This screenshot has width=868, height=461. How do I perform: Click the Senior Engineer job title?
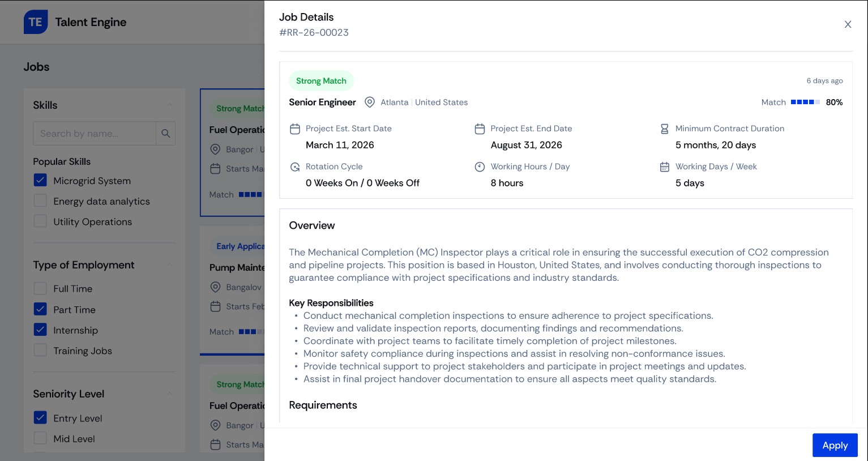[x=322, y=102]
